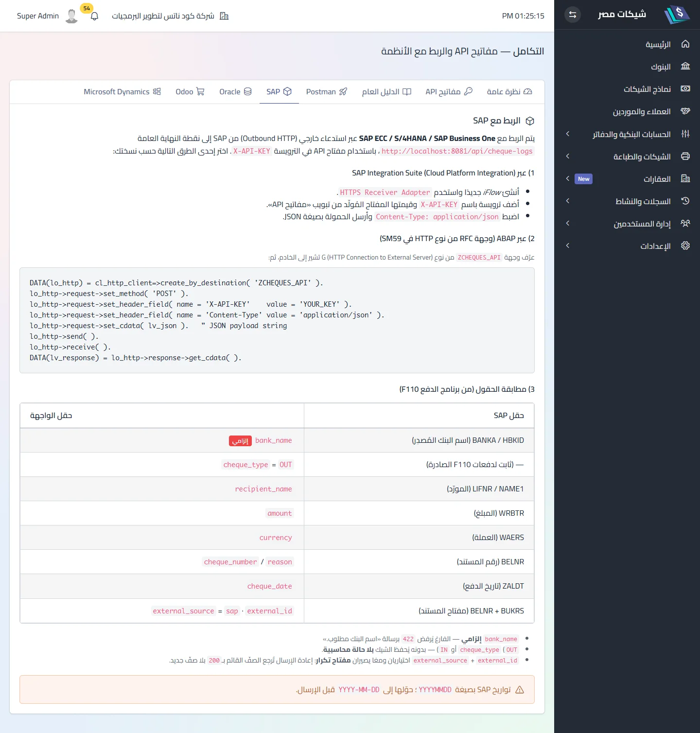Image resolution: width=700 pixels, height=733 pixels.
Task: Click the handshake icon beside العملاء والموردين
Action: pyautogui.click(x=685, y=111)
